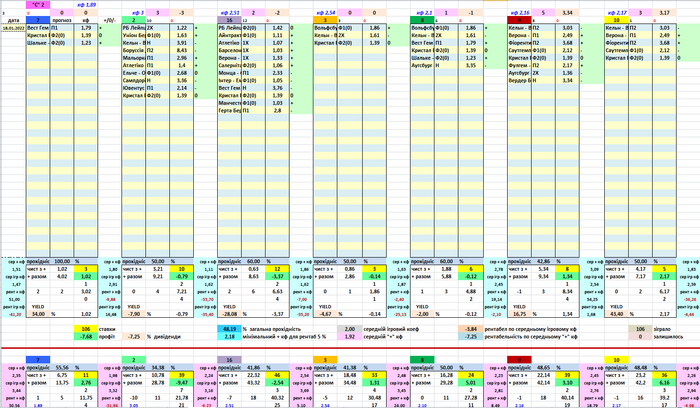Select lower summary прохідність value 48,65
This screenshot has height=408, width=700.
543,368
